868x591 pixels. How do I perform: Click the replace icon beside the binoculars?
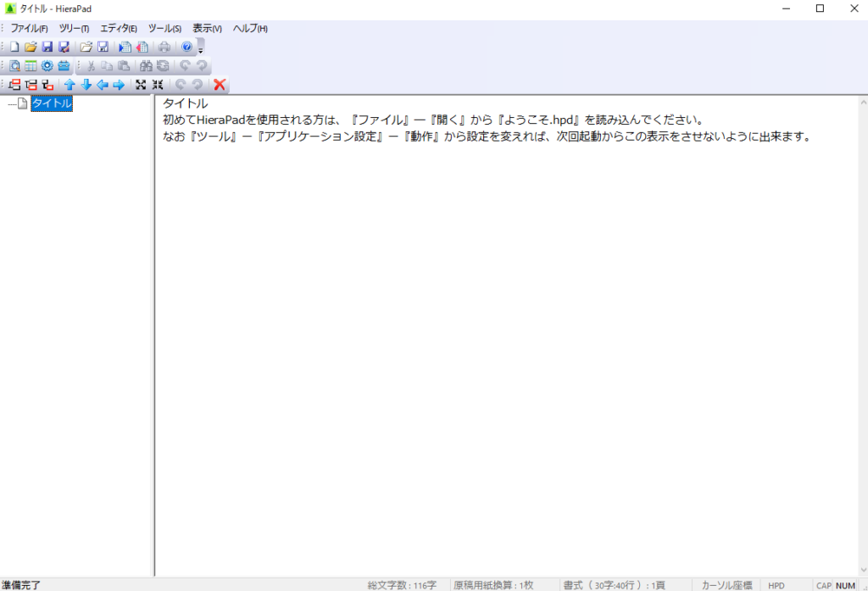click(163, 66)
